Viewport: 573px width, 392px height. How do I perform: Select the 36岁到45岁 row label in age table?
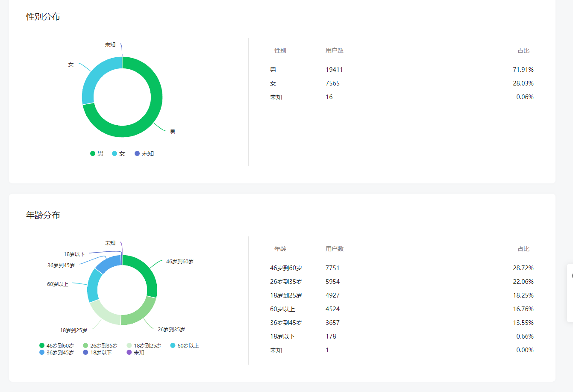[286, 323]
